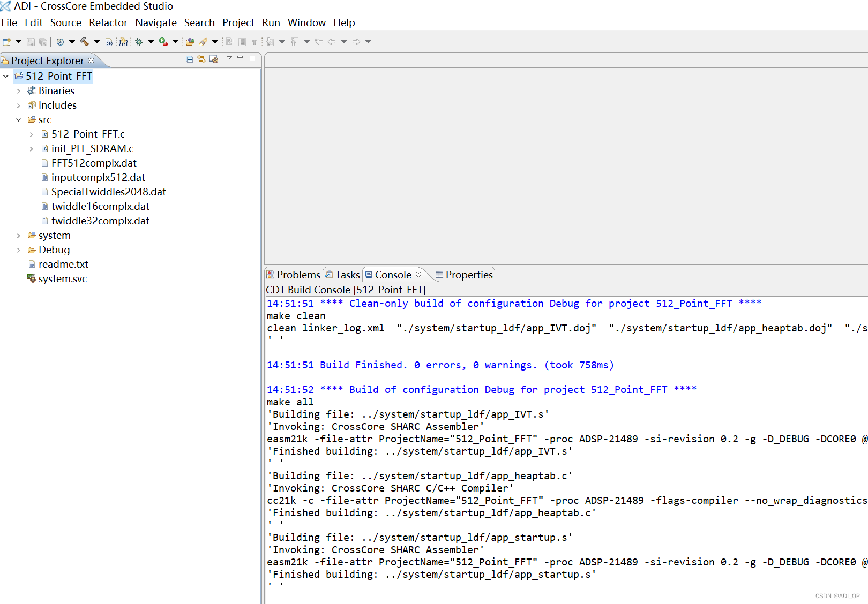Click Project Explorer filter settings icon
The height and width of the screenshot is (604, 868).
tap(214, 59)
